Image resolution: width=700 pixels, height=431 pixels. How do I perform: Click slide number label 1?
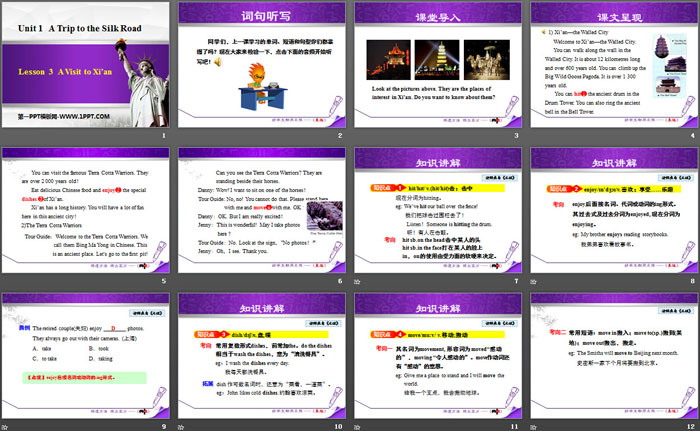point(164,135)
